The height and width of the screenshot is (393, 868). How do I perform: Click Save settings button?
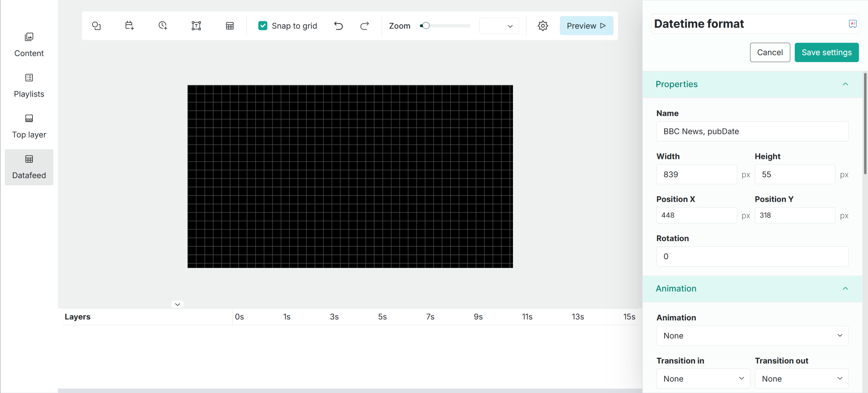[827, 53]
